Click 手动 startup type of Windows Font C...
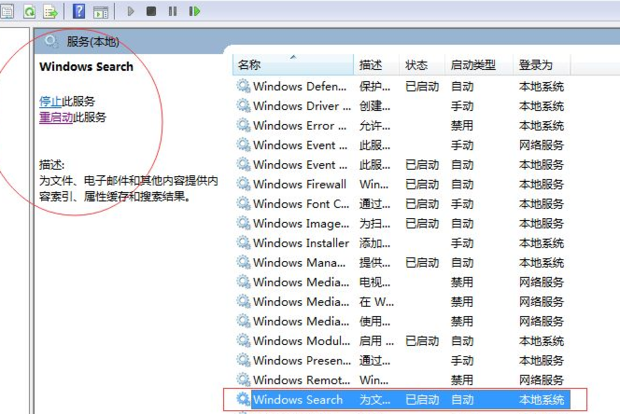This screenshot has width=620, height=414. coord(462,204)
